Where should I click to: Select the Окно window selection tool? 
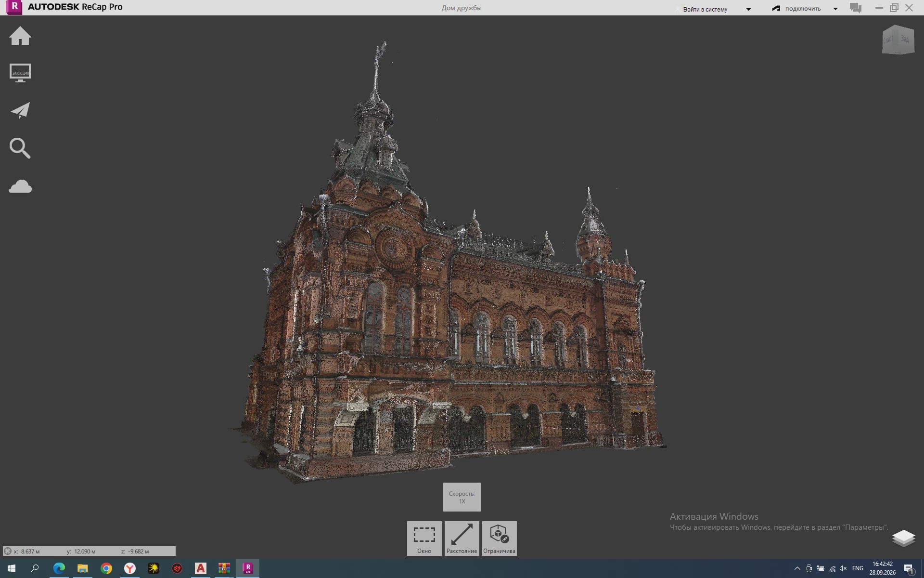(x=424, y=539)
